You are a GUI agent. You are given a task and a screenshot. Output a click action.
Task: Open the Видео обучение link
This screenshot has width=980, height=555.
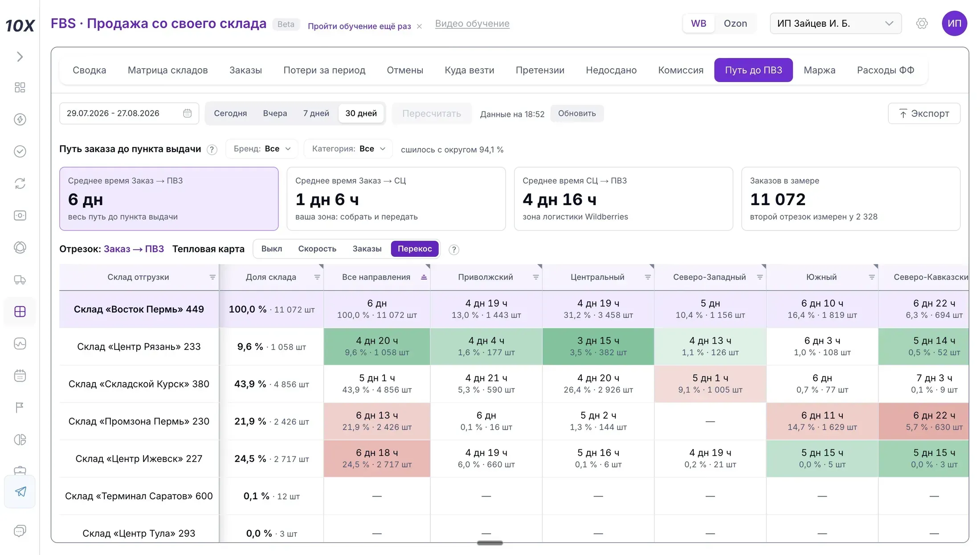click(x=472, y=24)
